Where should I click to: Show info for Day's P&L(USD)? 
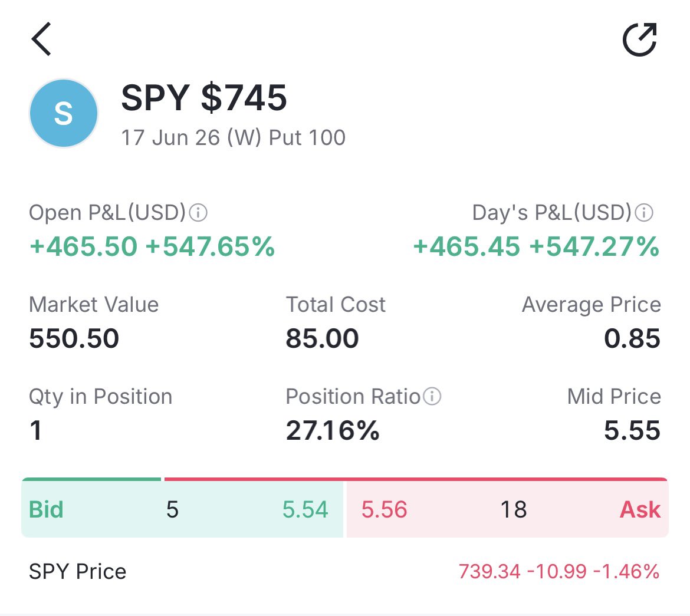click(x=644, y=213)
